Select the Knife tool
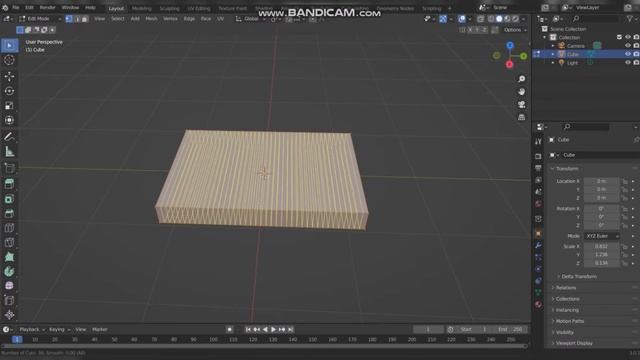This screenshot has width=640, height=360. pos(9,243)
